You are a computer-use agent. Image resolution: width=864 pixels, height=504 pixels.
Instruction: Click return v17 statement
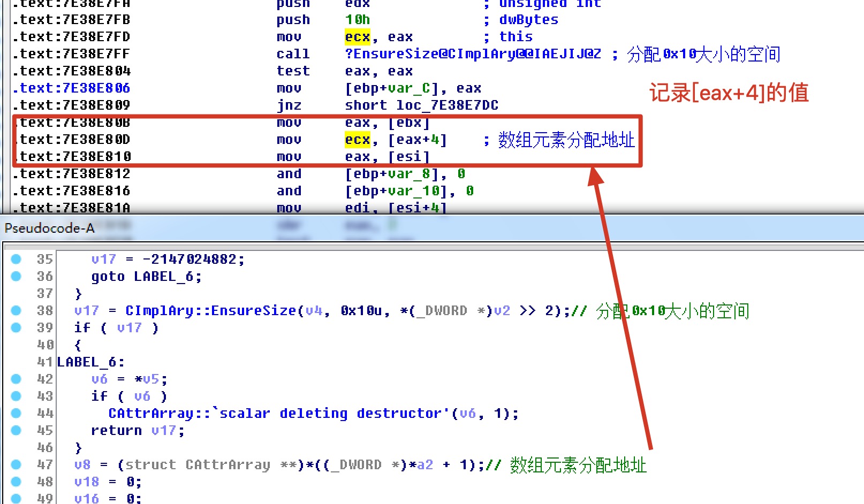(138, 431)
